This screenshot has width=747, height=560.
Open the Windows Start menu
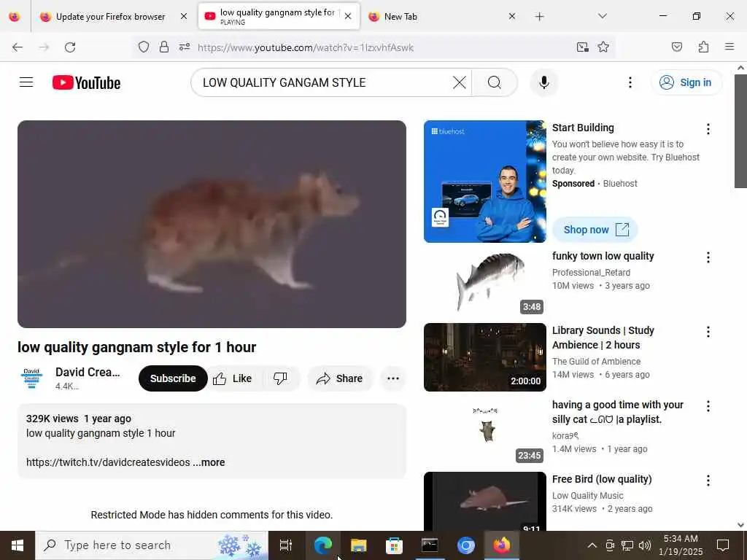pyautogui.click(x=18, y=545)
